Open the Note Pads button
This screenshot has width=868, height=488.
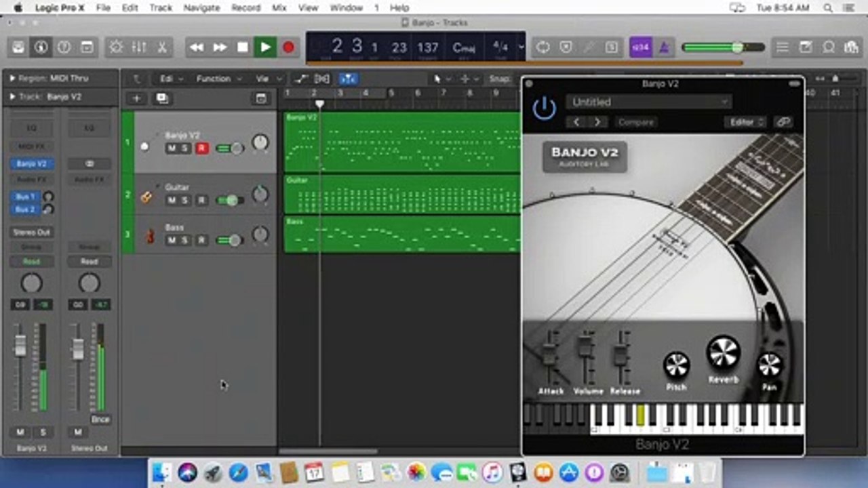[806, 47]
